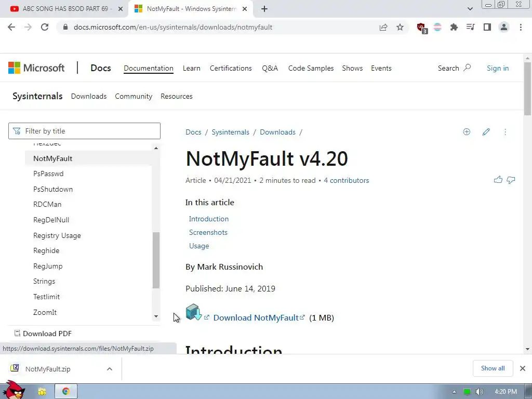Click the sidebar list scroll down arrow
Screen dimensions: 532x399
click(156, 316)
